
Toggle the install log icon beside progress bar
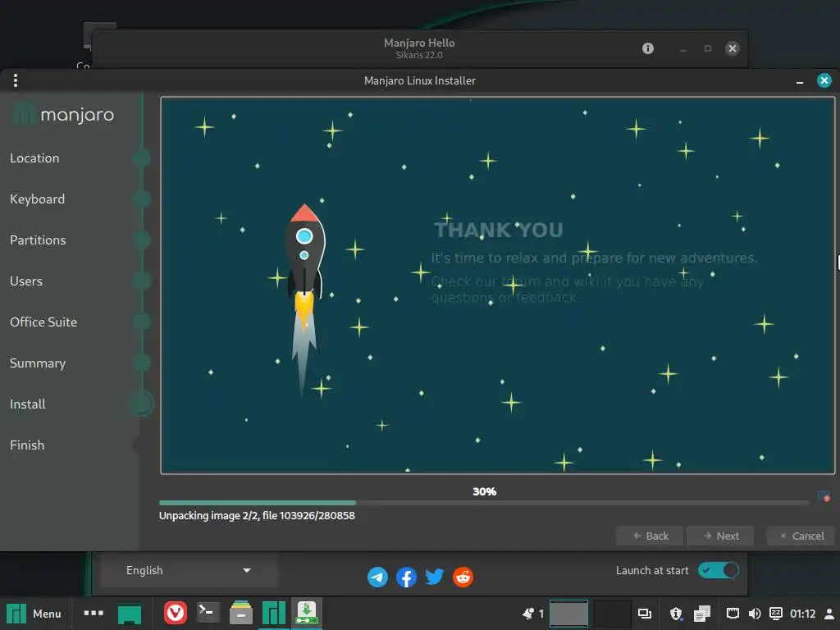[x=824, y=496]
